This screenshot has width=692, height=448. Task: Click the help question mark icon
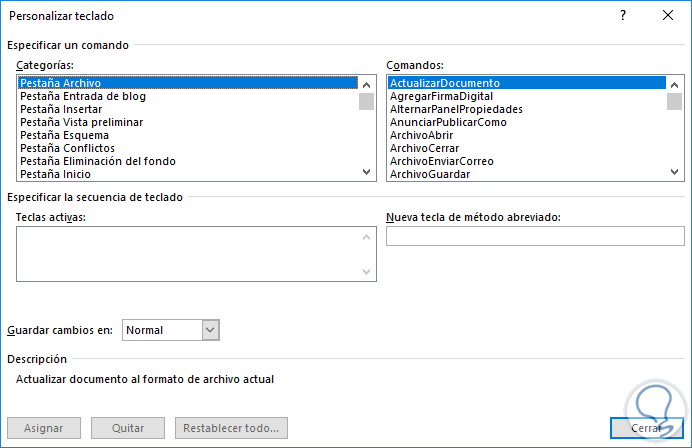click(623, 16)
